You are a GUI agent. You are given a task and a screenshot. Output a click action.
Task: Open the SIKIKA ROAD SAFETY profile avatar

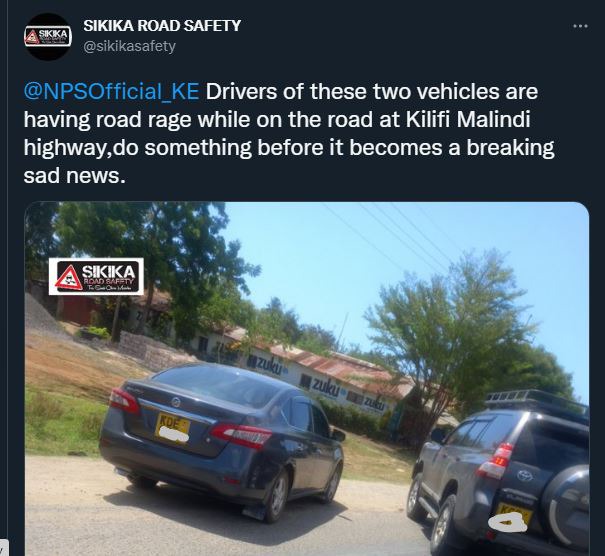[48, 37]
